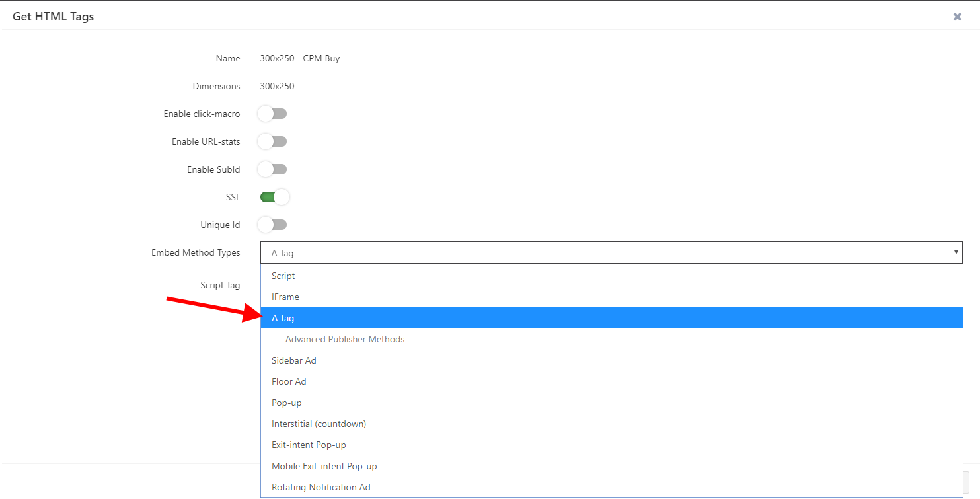Click the Dimensions value 300x250

pos(277,86)
